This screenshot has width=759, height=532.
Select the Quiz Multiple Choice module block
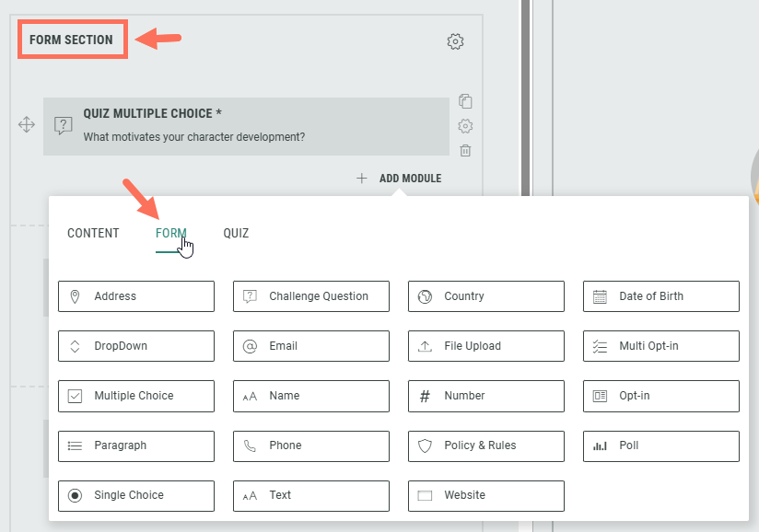point(246,126)
